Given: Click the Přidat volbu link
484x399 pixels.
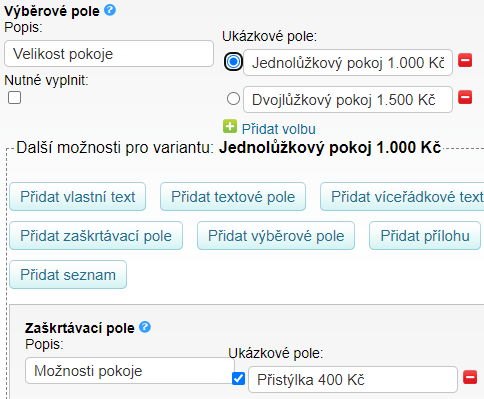Looking at the screenshot, I should [279, 129].
